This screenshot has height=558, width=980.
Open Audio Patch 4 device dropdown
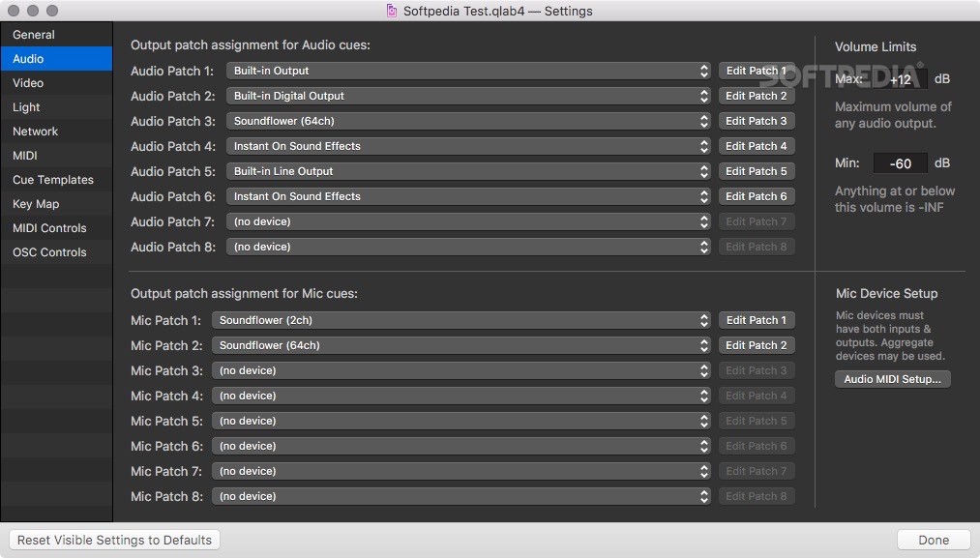[468, 146]
